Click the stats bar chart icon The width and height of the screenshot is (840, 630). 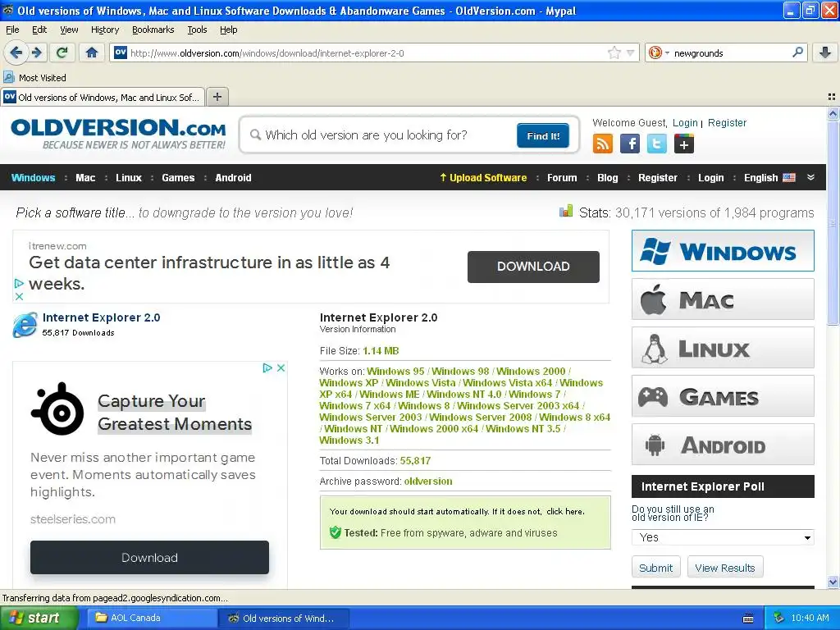pos(566,211)
